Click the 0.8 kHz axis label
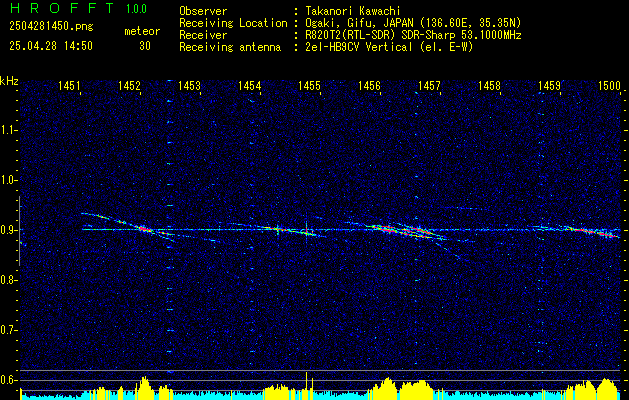 tap(8, 280)
